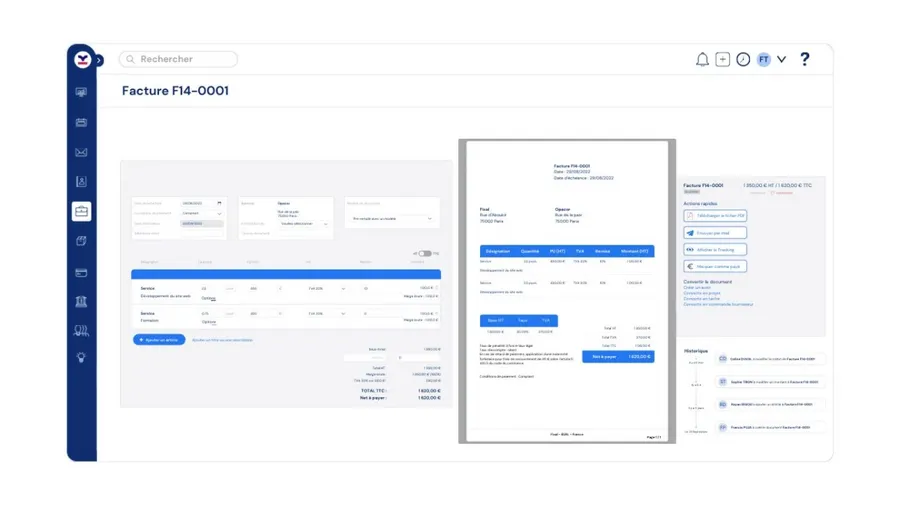
Task: Click the monitor dashboard icon in sidebar
Action: click(x=81, y=92)
